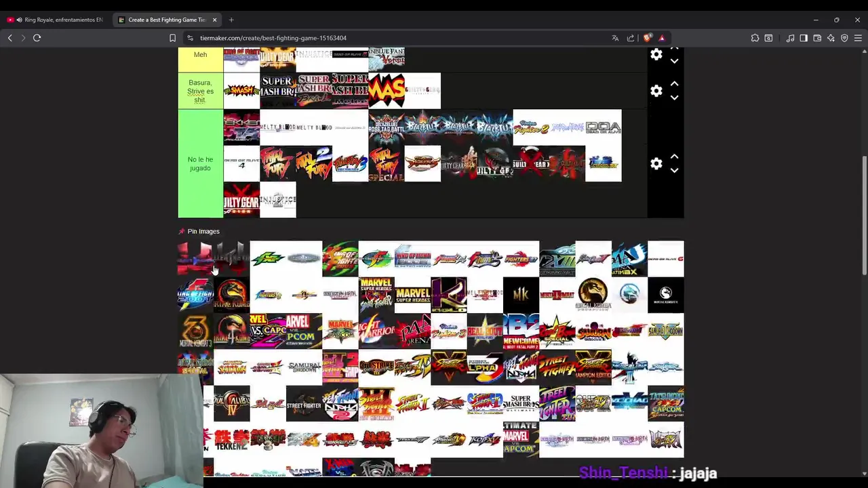View site information icon in address bar

point(190,38)
